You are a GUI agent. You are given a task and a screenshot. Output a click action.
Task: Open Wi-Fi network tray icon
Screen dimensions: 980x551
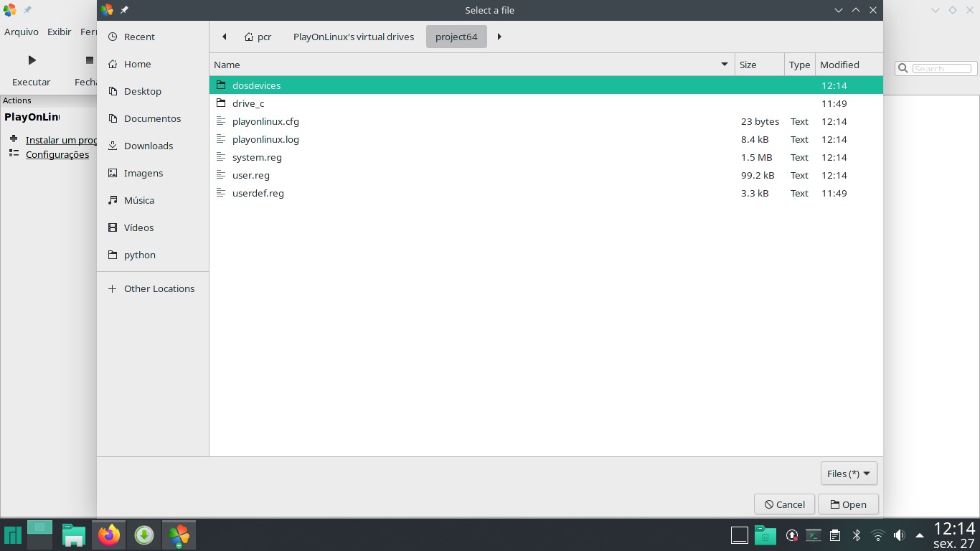pyautogui.click(x=877, y=535)
